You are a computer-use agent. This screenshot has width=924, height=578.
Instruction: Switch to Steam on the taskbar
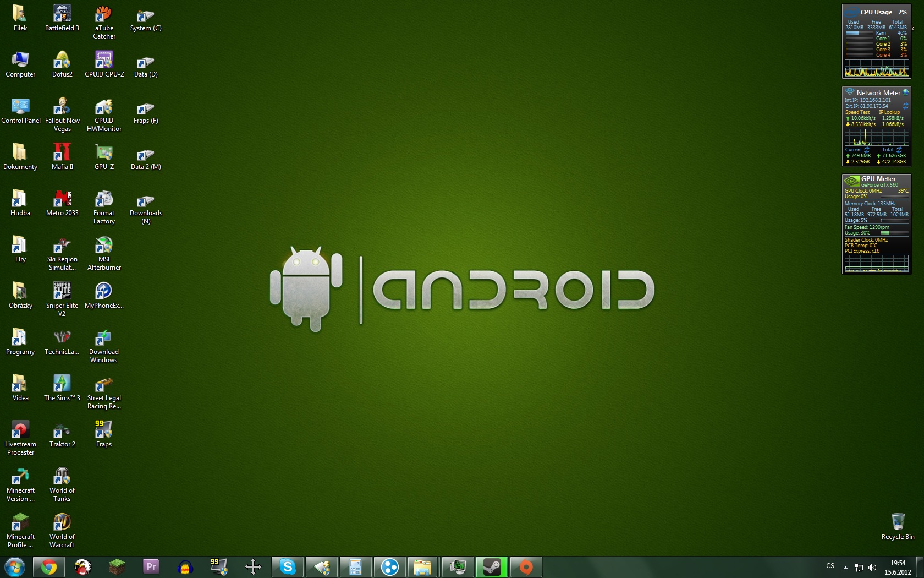492,567
